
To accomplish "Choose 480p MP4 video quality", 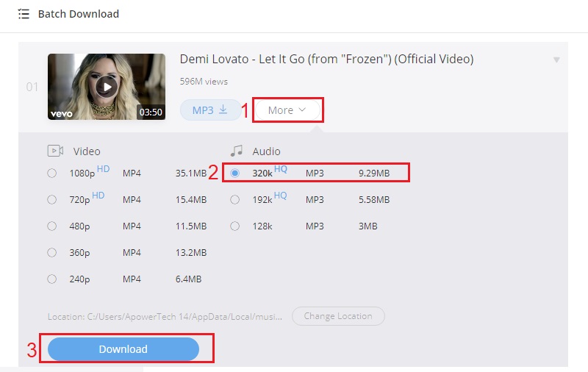I will [51, 226].
